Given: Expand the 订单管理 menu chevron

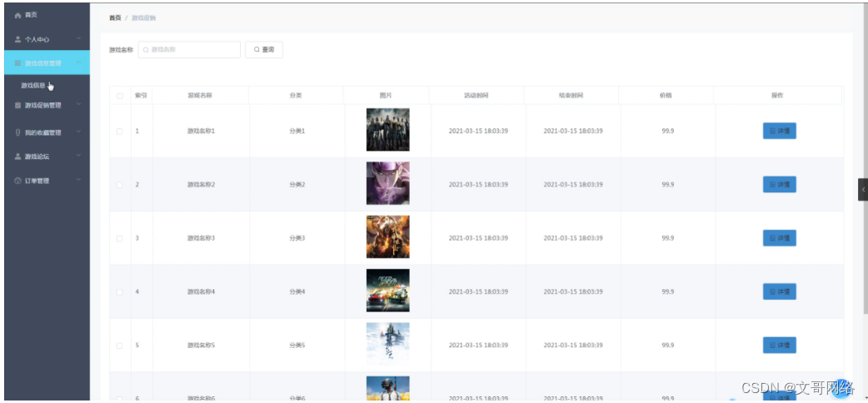Looking at the screenshot, I should (78, 180).
